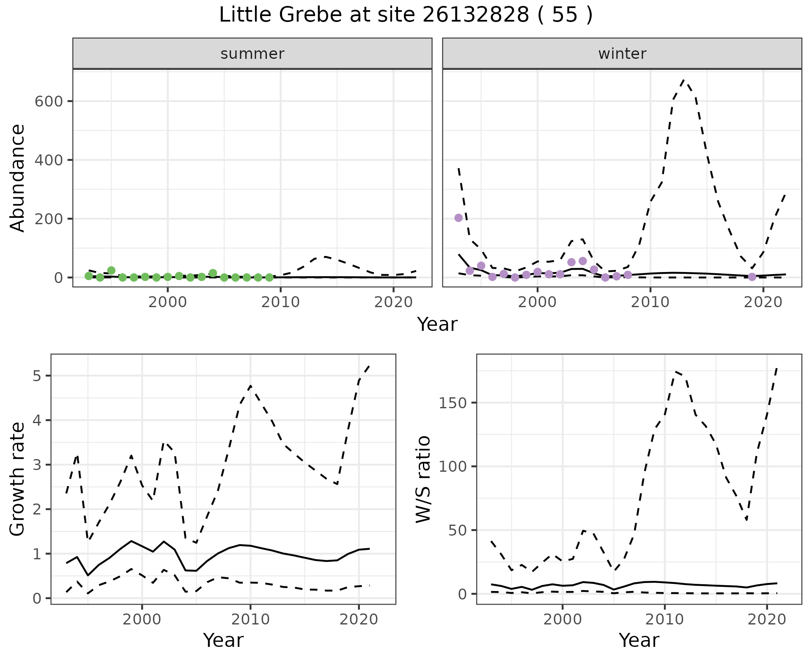Screen dimensions: 812x660
Task: Click the Year label under abundance panels
Action: click(437, 324)
